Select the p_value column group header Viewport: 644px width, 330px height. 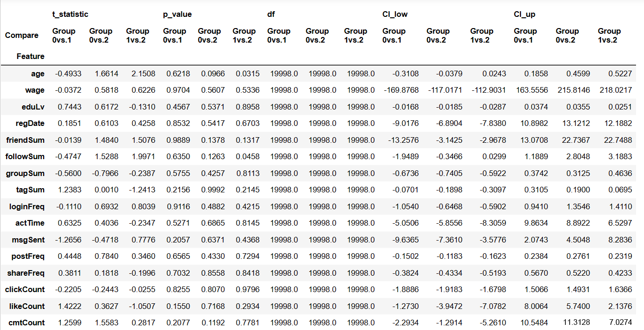[177, 14]
